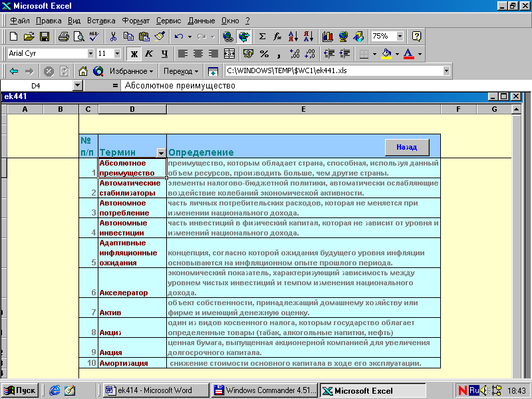Screen dimensions: 532x399
Task: Increase decimal places icon
Action: (295, 54)
